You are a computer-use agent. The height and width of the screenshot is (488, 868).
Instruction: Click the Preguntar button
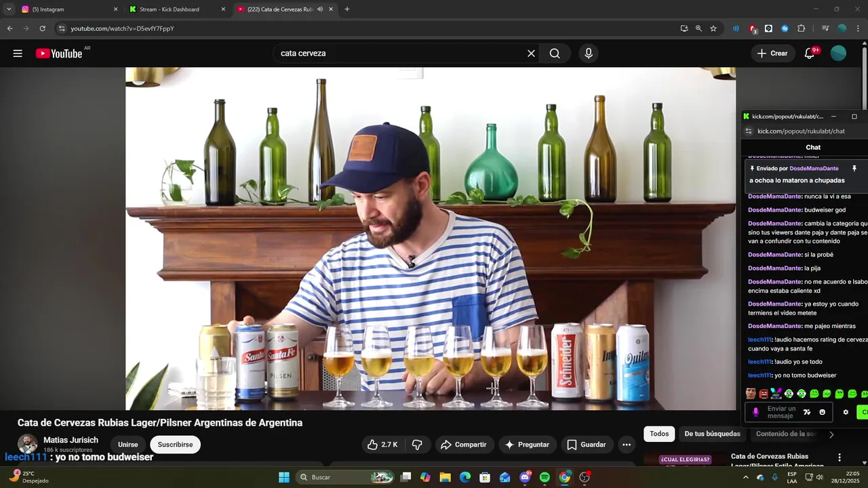pyautogui.click(x=527, y=445)
